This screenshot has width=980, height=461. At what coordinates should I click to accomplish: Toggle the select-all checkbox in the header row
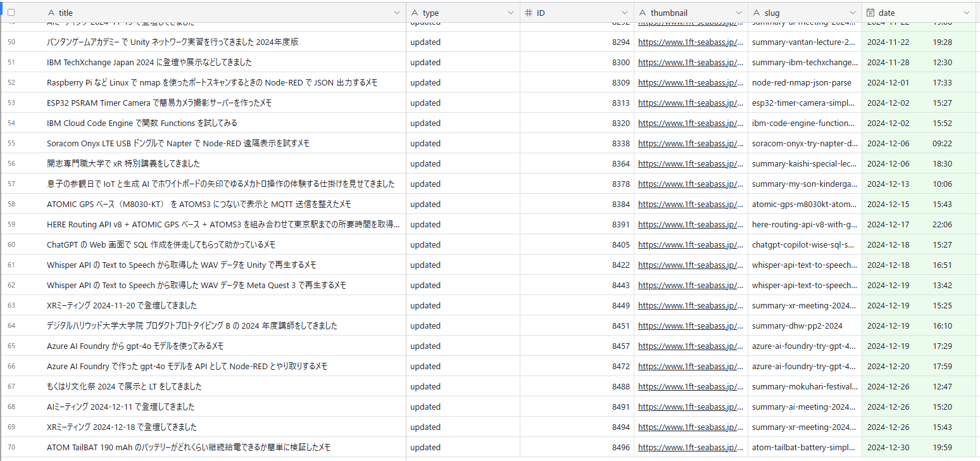pos(11,13)
